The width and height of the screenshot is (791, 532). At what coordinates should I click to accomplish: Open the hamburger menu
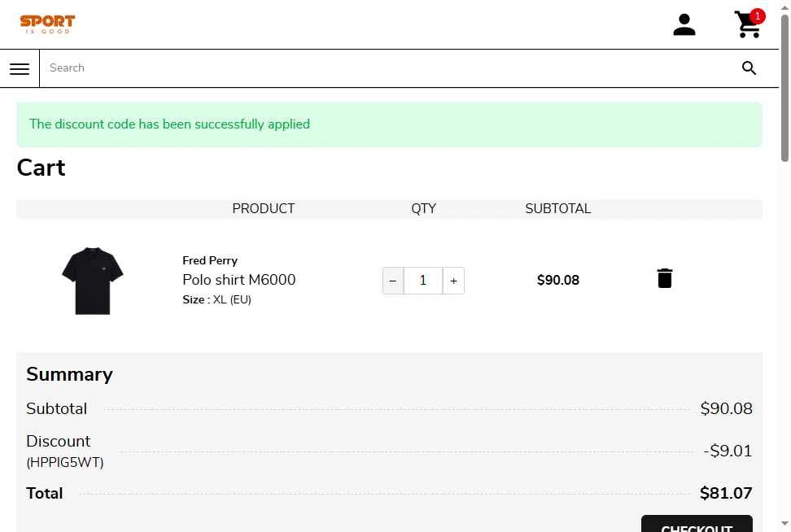click(x=20, y=68)
